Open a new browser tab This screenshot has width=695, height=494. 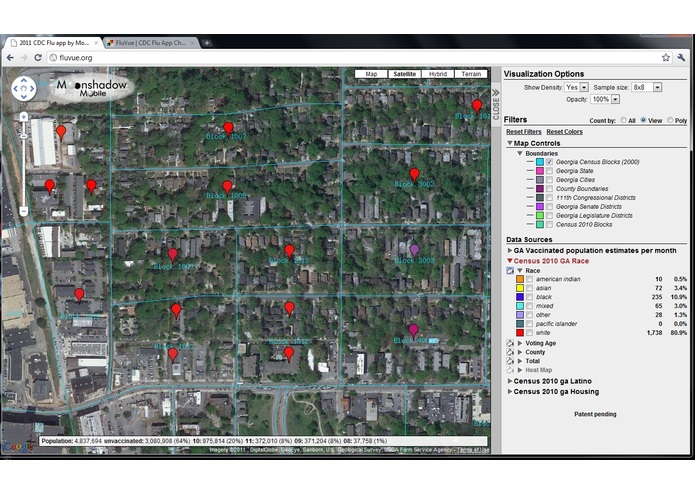(207, 43)
